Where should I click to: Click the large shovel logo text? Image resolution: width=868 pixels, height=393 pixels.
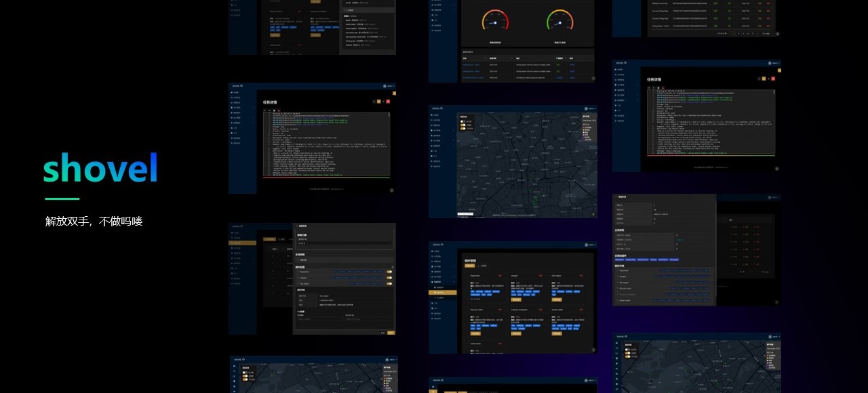(100, 168)
